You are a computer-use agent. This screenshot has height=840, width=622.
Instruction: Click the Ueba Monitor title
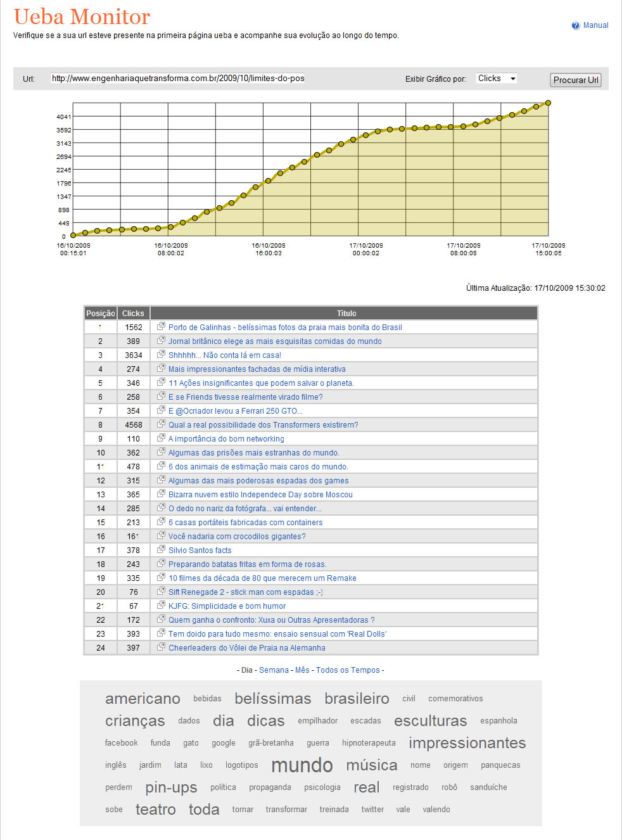(x=82, y=16)
